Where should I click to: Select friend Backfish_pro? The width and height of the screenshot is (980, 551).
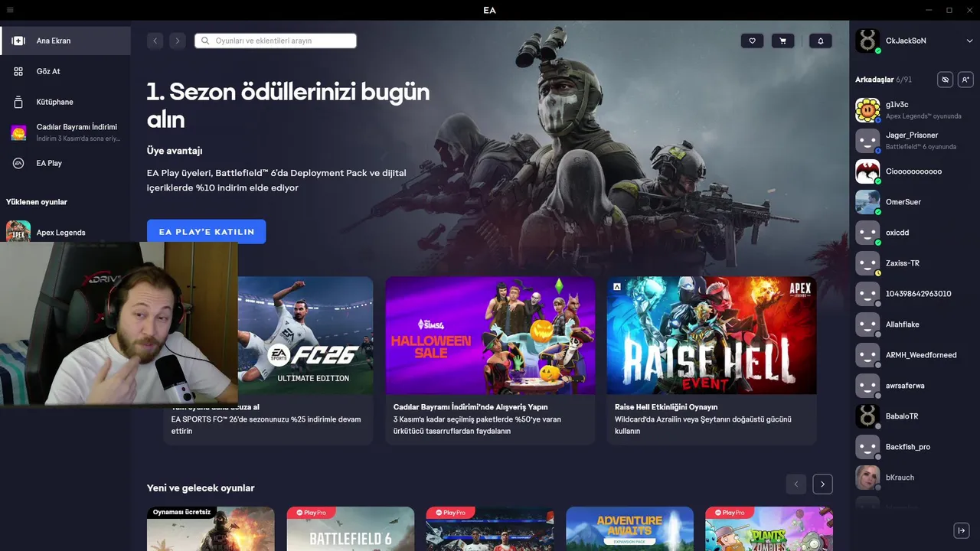(914, 447)
